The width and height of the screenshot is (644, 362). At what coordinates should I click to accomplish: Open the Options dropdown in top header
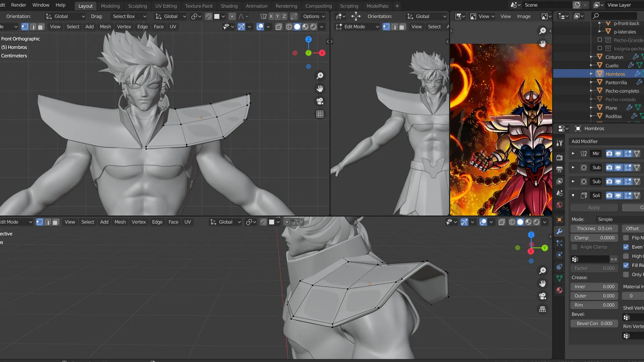pyautogui.click(x=314, y=16)
